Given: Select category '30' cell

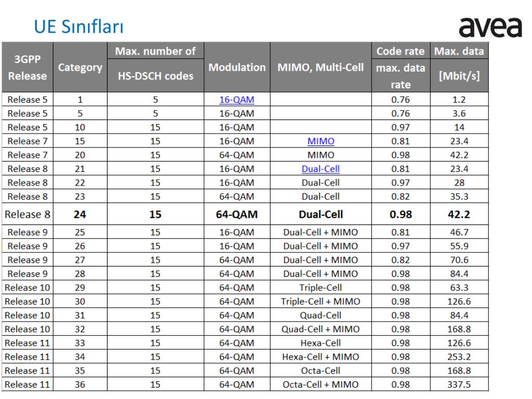Looking at the screenshot, I should [x=80, y=302].
